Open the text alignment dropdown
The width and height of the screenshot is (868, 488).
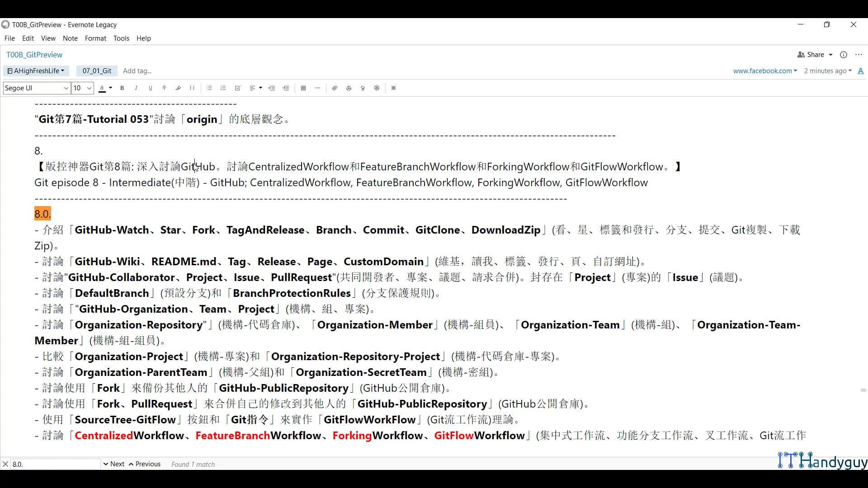coord(260,88)
